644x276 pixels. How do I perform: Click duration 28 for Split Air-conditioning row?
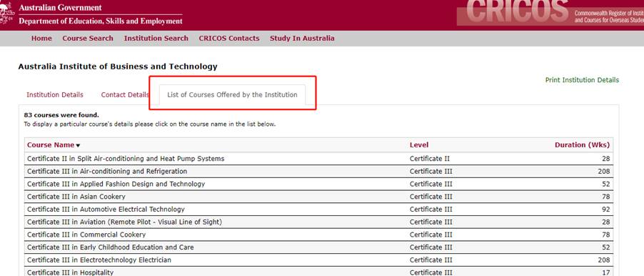(606, 158)
